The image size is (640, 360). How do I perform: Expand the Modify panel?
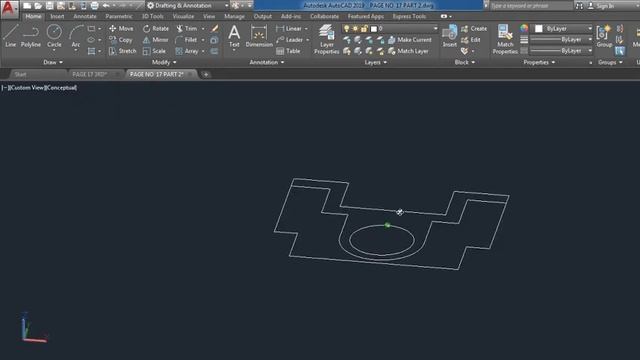pyautogui.click(x=164, y=62)
